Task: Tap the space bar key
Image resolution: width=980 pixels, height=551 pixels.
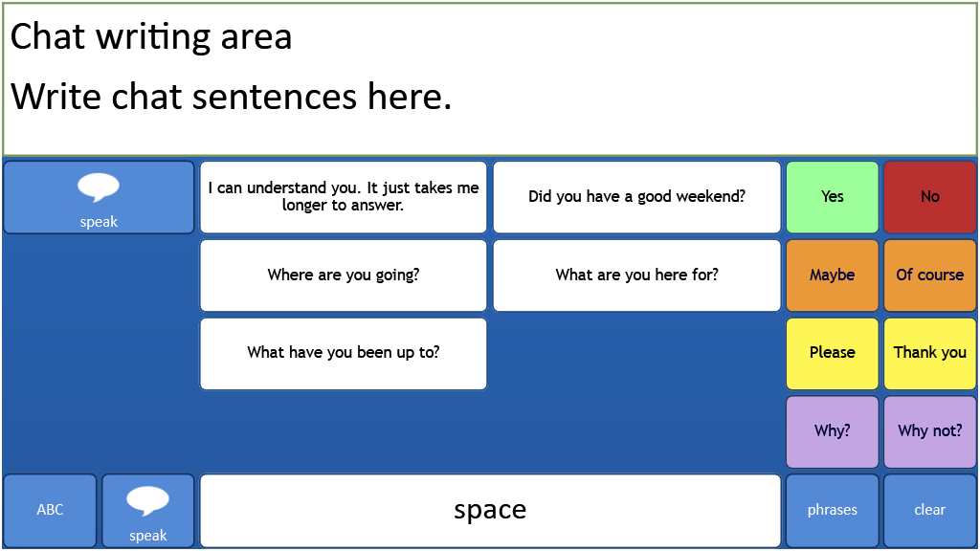Action: tap(490, 510)
